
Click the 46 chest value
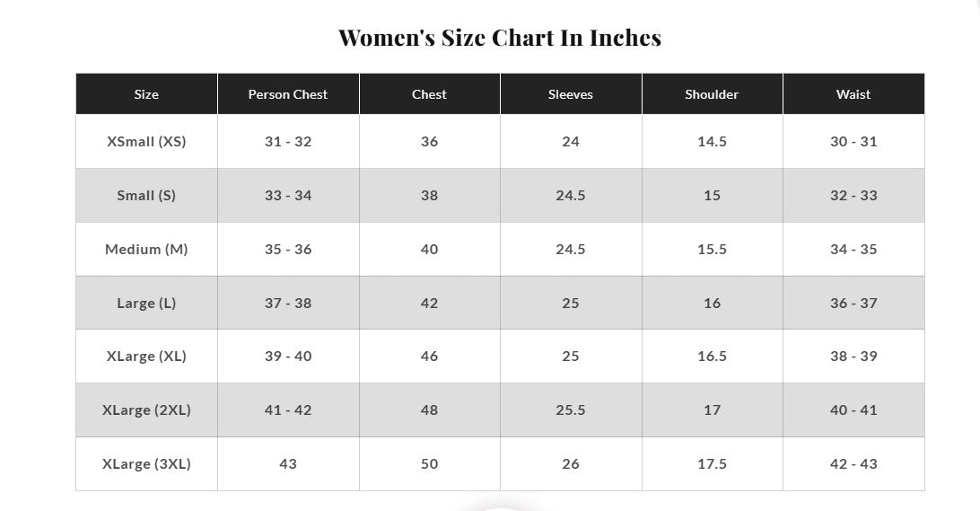(429, 356)
